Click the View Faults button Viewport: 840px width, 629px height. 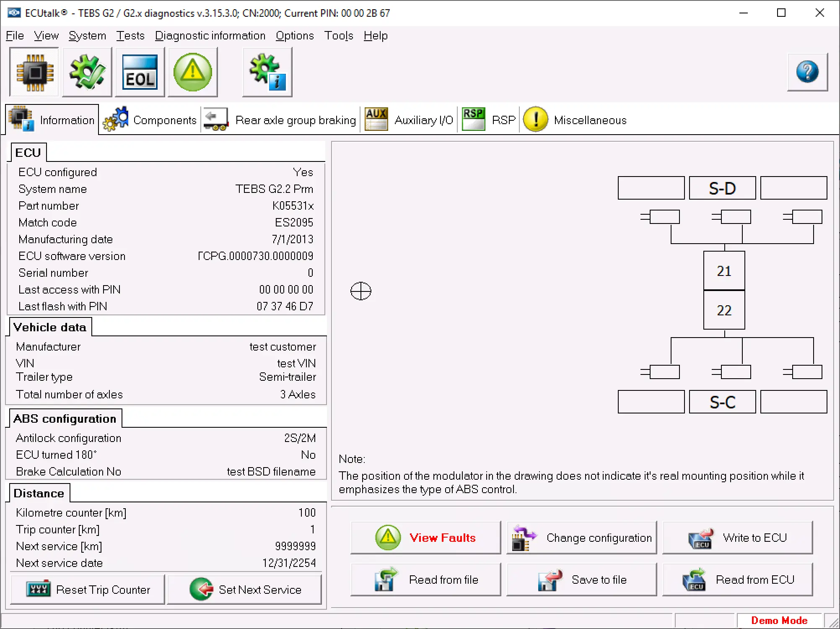tap(425, 538)
